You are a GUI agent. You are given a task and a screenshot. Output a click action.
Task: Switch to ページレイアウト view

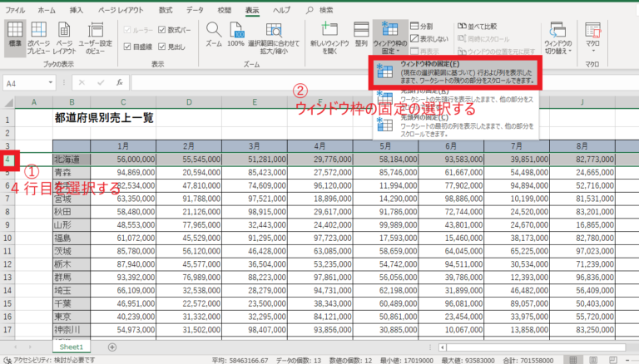tap(64, 38)
